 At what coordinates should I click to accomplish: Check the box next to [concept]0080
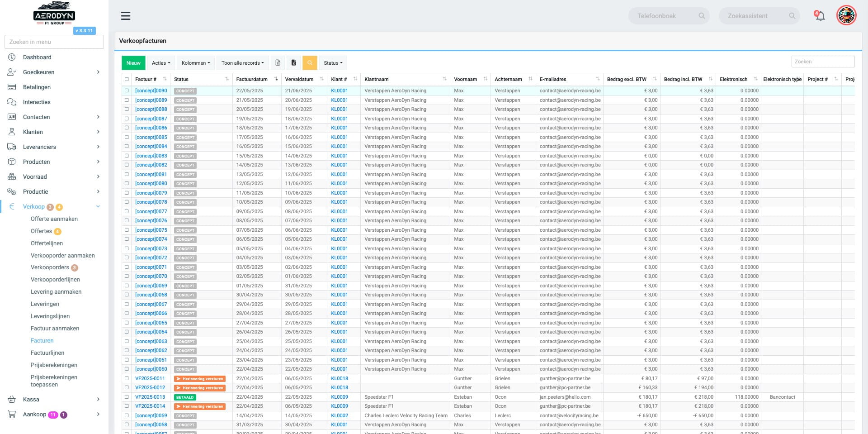tap(127, 183)
